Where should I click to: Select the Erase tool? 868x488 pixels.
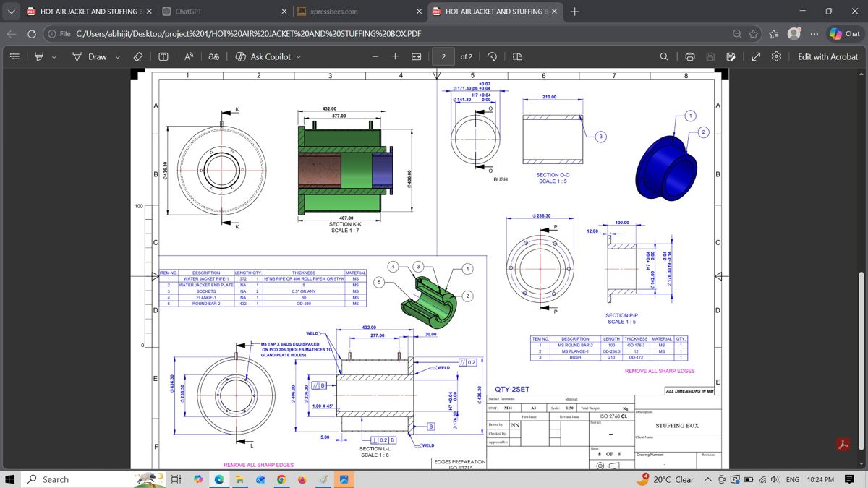pos(137,56)
